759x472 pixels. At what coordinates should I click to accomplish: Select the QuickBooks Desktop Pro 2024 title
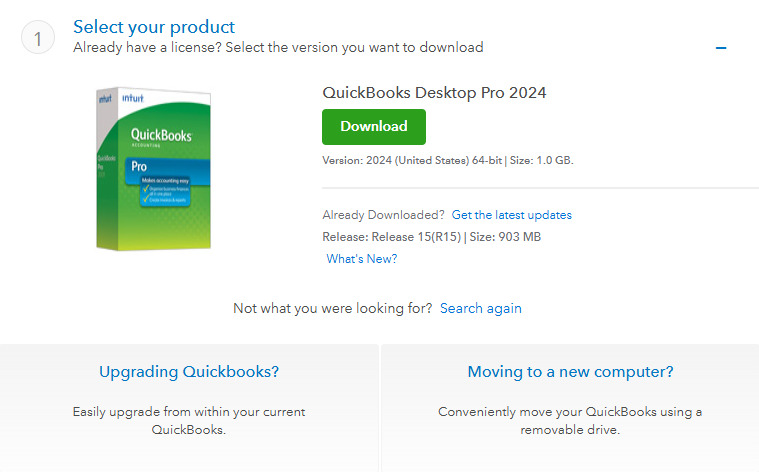tap(434, 92)
